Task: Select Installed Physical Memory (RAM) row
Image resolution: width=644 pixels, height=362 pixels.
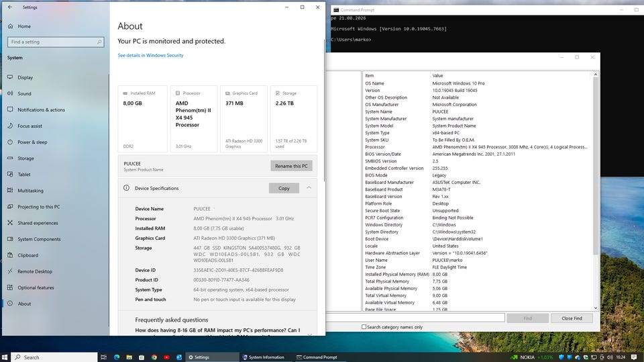Action: click(x=478, y=275)
